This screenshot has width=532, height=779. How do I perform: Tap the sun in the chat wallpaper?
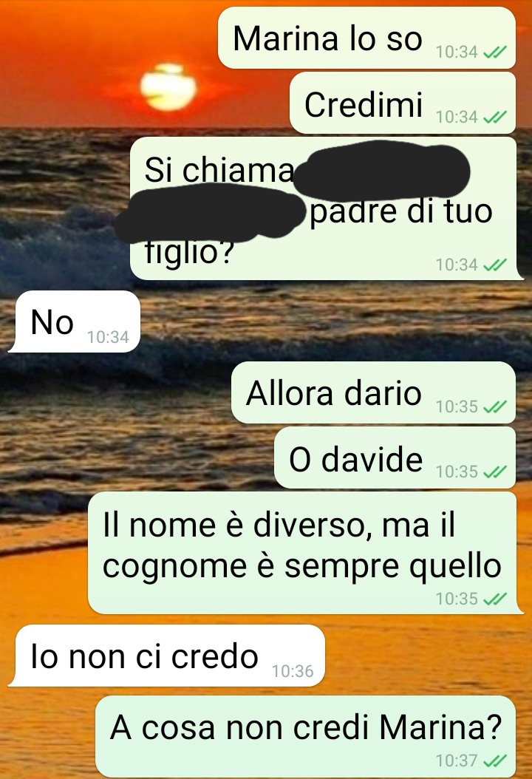[x=168, y=87]
